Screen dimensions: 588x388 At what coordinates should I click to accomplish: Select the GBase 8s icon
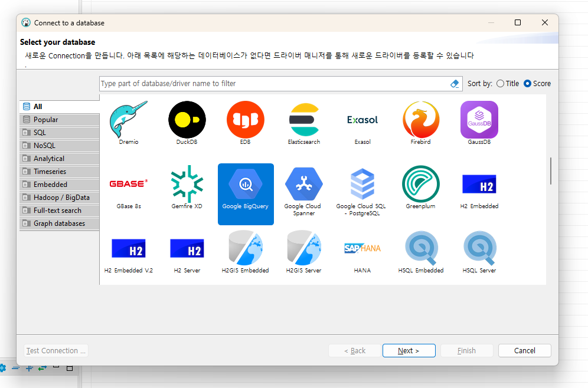point(129,184)
